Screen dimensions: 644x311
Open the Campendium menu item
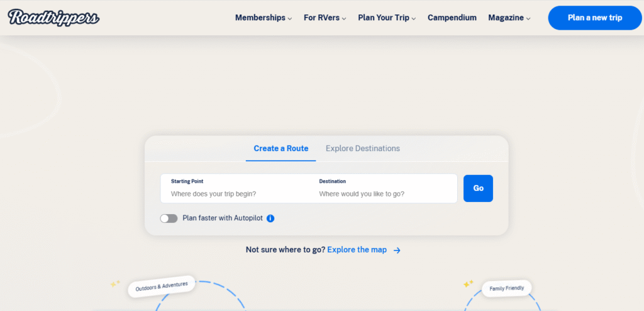(452, 18)
